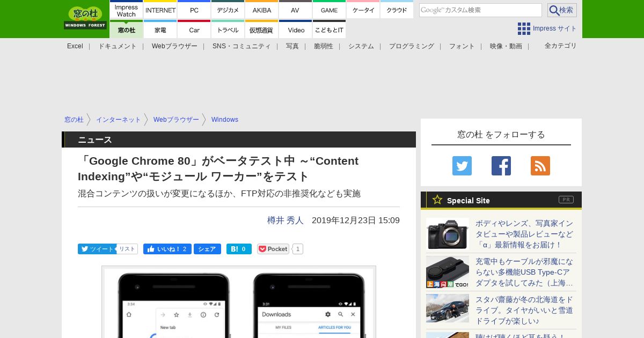Open the 写真 category
This screenshot has height=338, width=644.
coord(292,46)
